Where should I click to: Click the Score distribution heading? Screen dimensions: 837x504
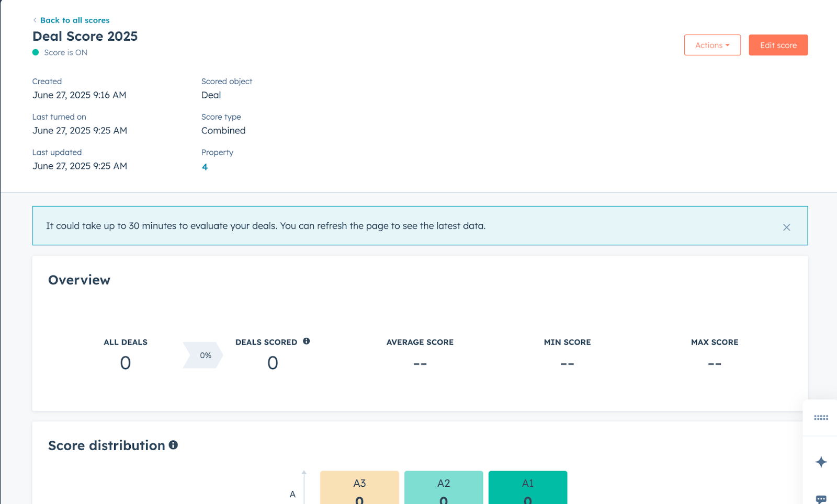pos(106,445)
